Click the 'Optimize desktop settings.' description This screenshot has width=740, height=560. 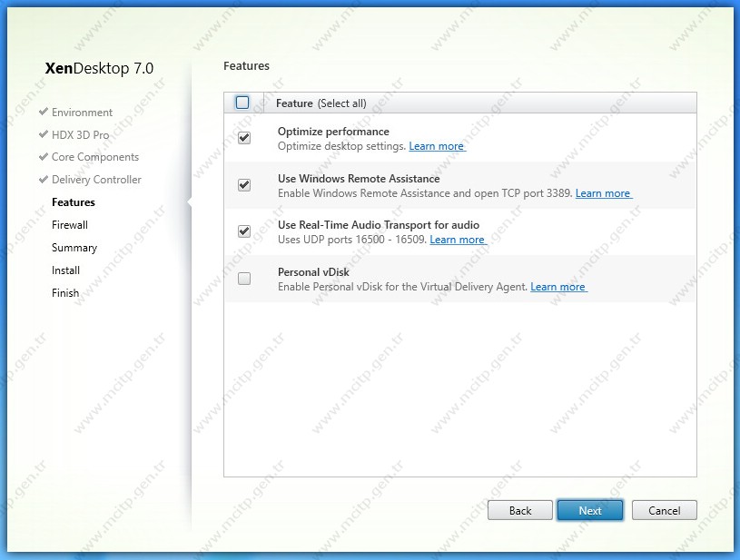(341, 146)
